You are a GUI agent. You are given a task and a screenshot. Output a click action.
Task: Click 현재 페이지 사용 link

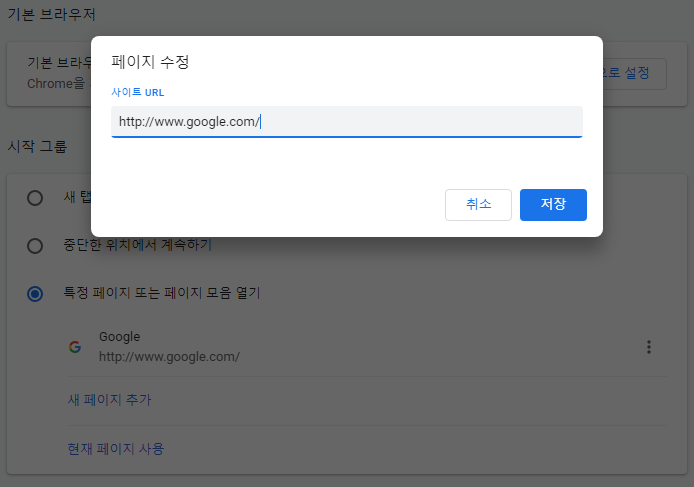[116, 448]
